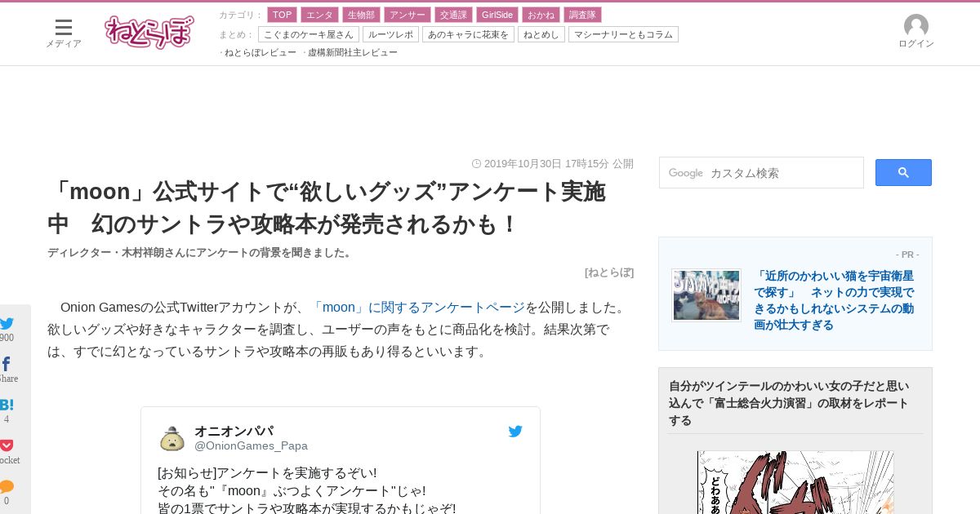The image size is (980, 514).
Task: Click the 2019年10月30日 publish date
Action: coord(553,163)
